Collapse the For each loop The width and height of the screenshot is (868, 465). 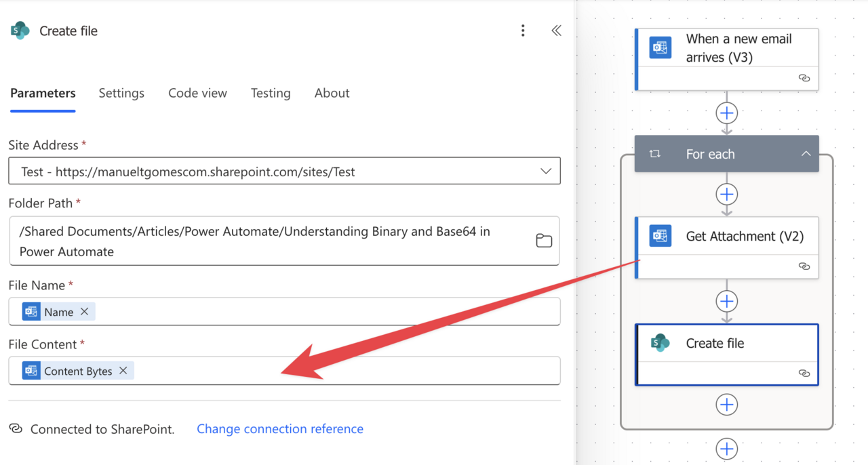tap(806, 154)
